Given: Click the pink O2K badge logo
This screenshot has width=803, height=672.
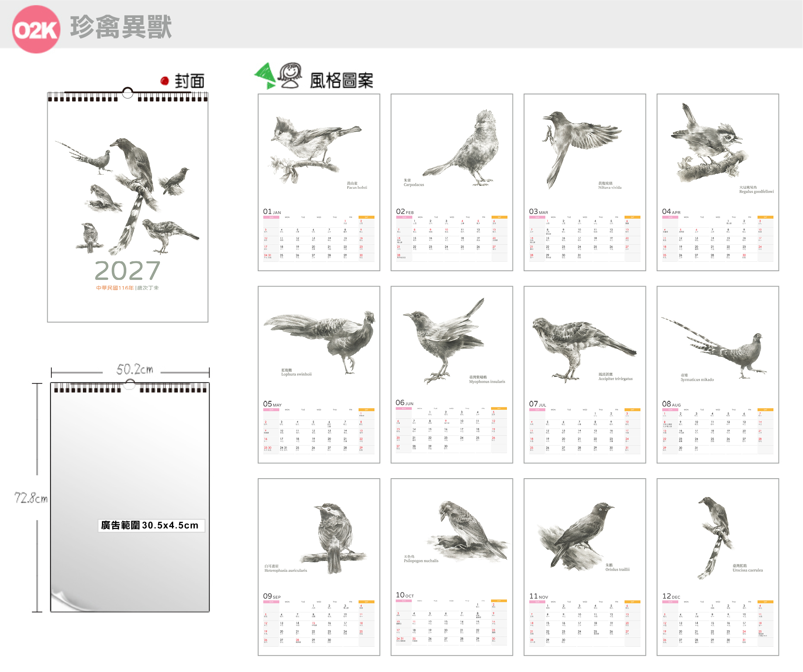Looking at the screenshot, I should 36,29.
